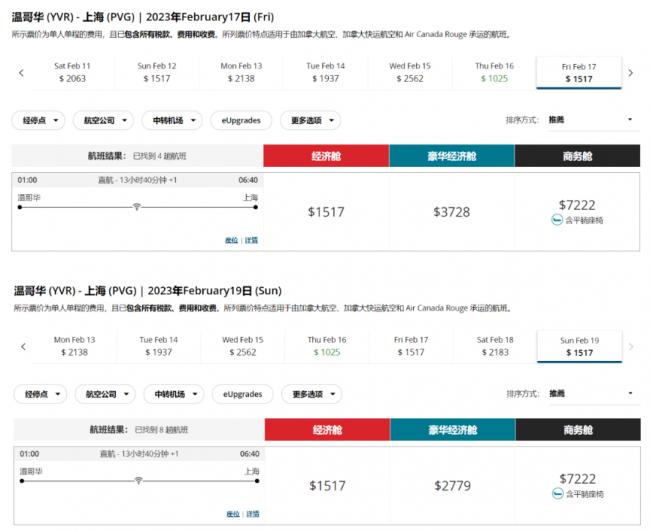
Task: Click the red 经济舱 header for Feb 19
Action: [x=327, y=429]
